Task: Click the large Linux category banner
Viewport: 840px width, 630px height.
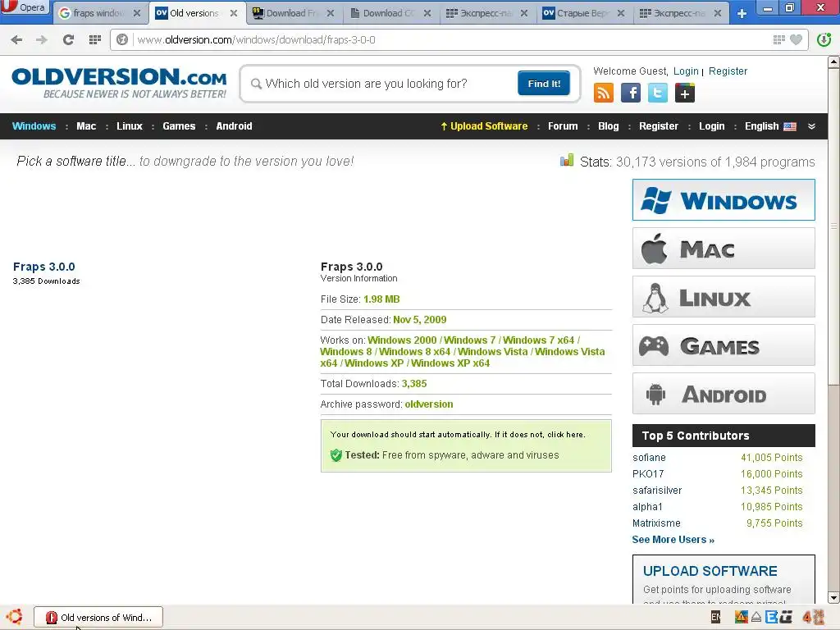Action: pyautogui.click(x=724, y=296)
